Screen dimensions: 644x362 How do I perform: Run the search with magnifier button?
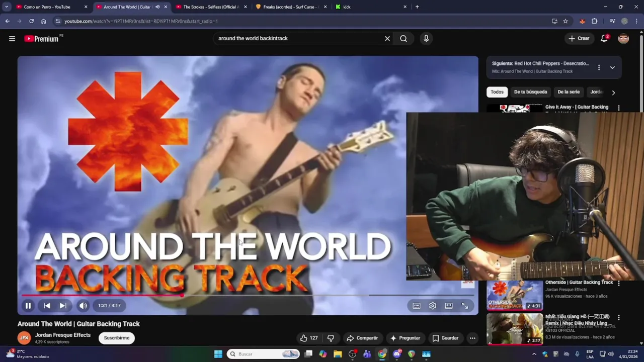[x=404, y=39]
